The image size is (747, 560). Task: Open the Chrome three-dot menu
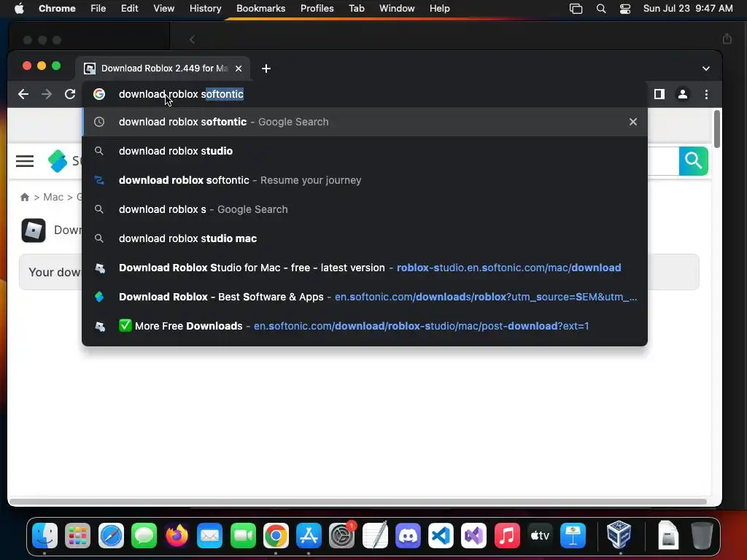(706, 94)
